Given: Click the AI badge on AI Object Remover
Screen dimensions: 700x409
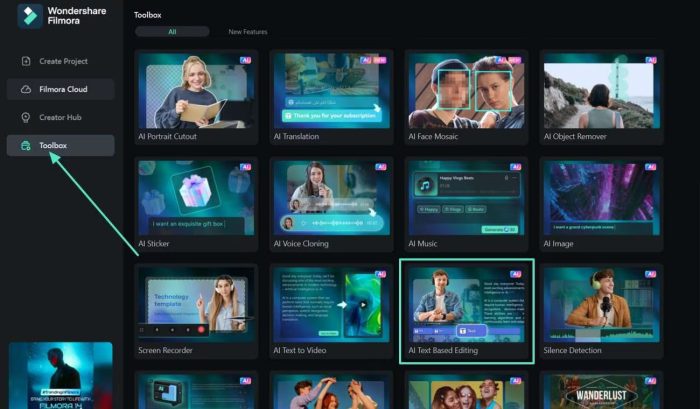Looking at the screenshot, I should click(x=651, y=60).
